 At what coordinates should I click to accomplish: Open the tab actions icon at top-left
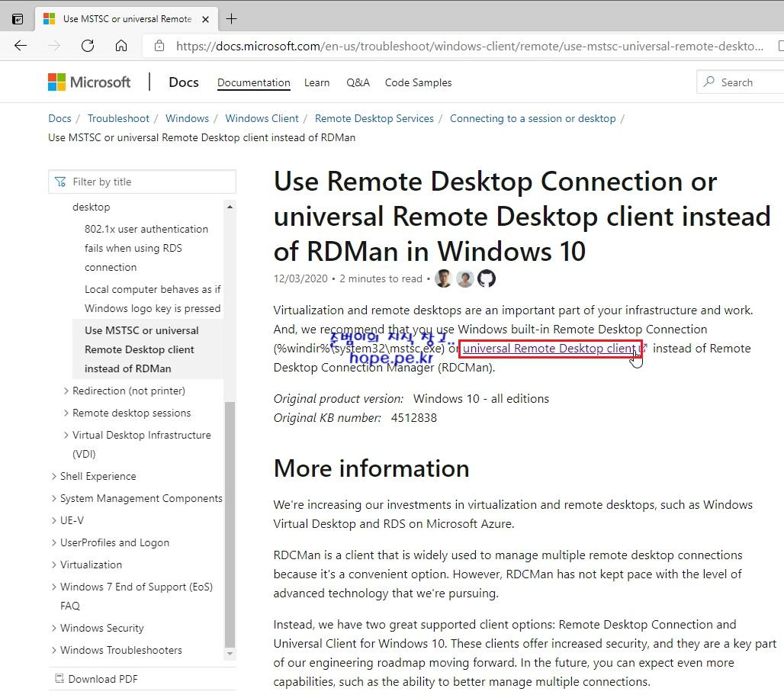point(18,19)
